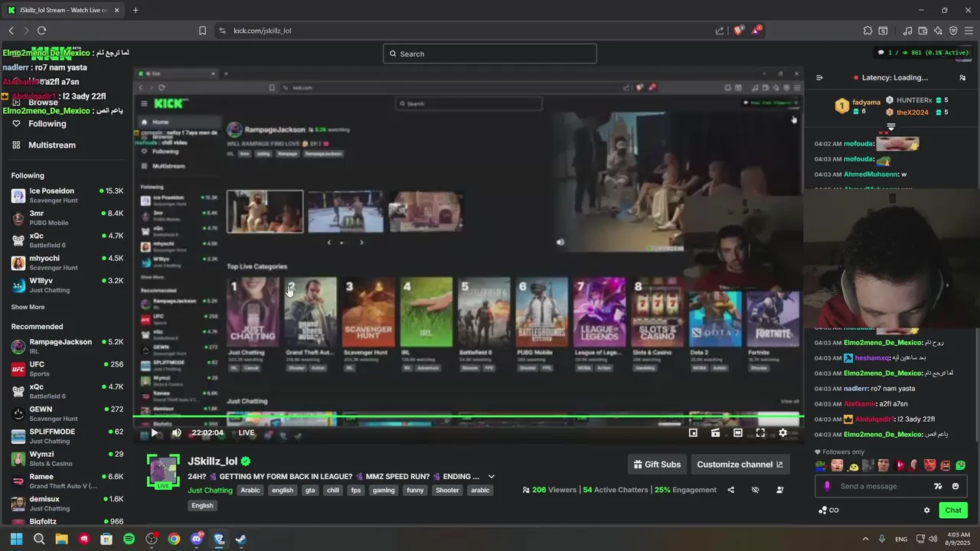This screenshot has height=551, width=980.
Task: Click the play button on the stream player
Action: (x=154, y=432)
